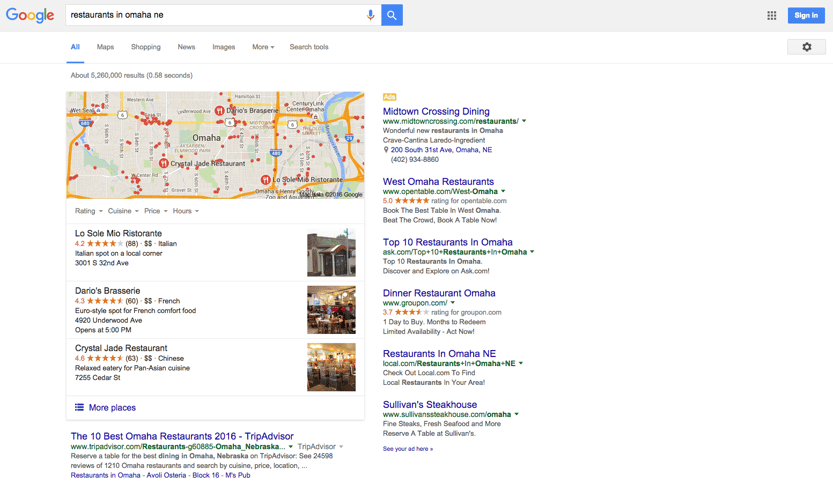Open the Google apps grid

click(x=771, y=15)
